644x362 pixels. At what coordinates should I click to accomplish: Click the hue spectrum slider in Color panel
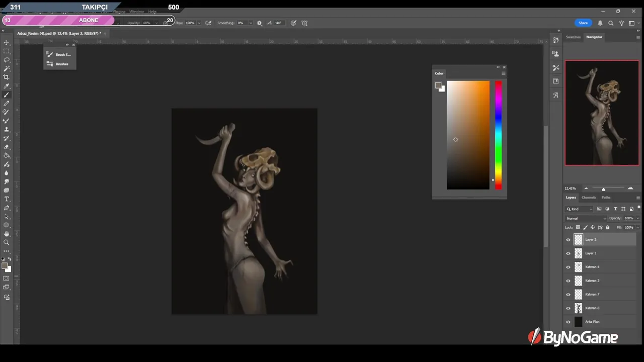(498, 135)
